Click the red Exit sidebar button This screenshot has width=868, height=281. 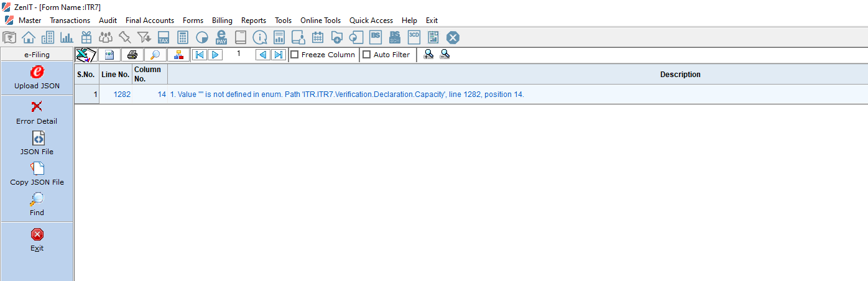pos(37,240)
